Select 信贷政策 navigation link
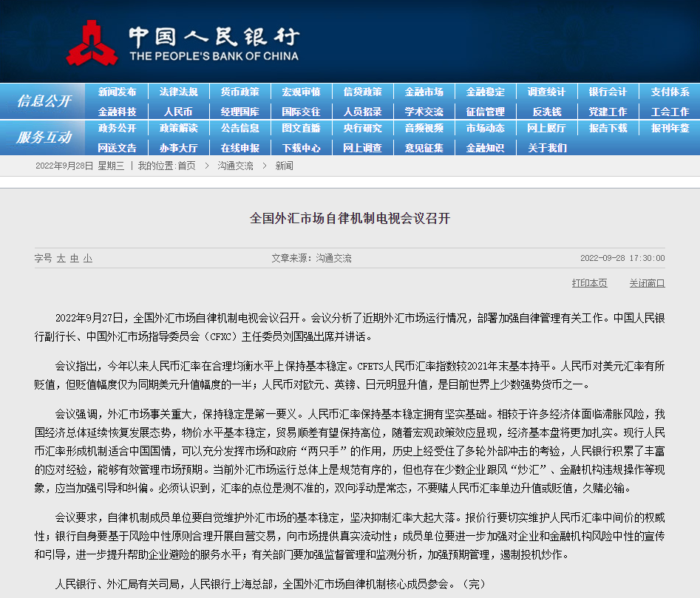Viewport: 700px width, 598px height. point(362,92)
